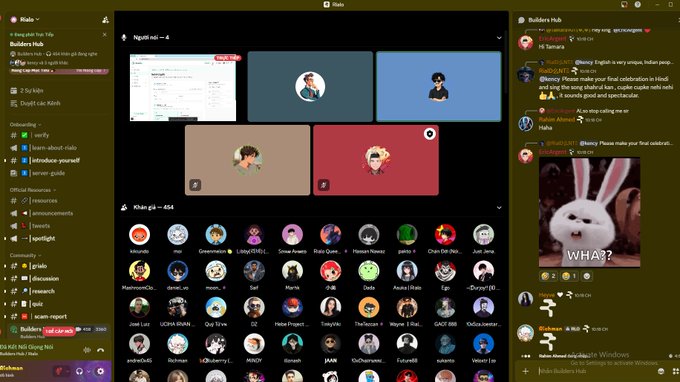Viewport: 680px width, 382px height.
Task: Open User Settings gear icon
Action: click(x=101, y=371)
